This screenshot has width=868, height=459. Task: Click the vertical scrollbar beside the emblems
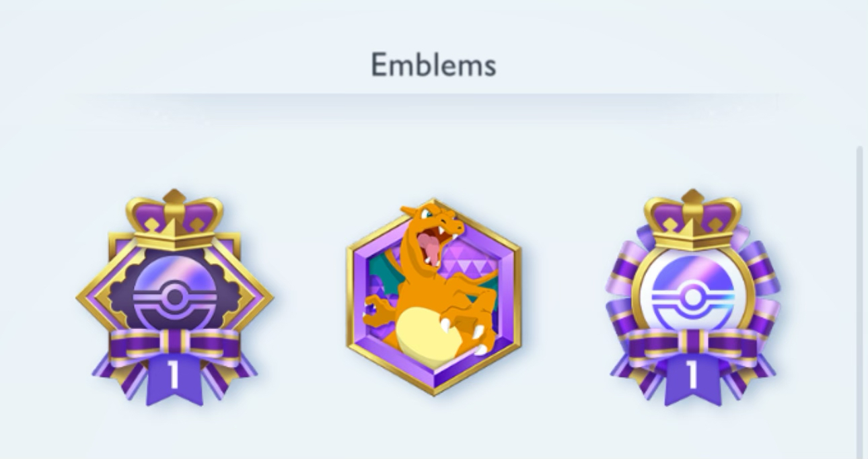[x=859, y=303]
